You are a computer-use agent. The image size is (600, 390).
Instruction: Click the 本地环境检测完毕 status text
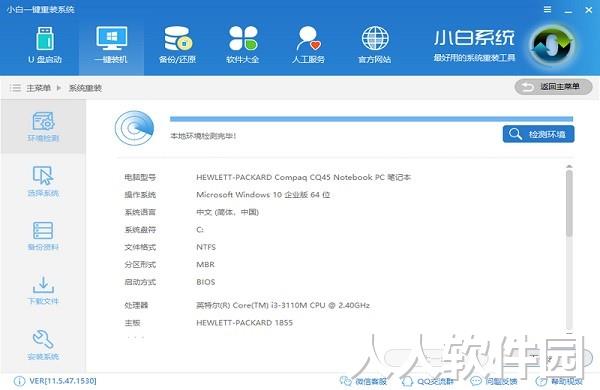click(203, 136)
